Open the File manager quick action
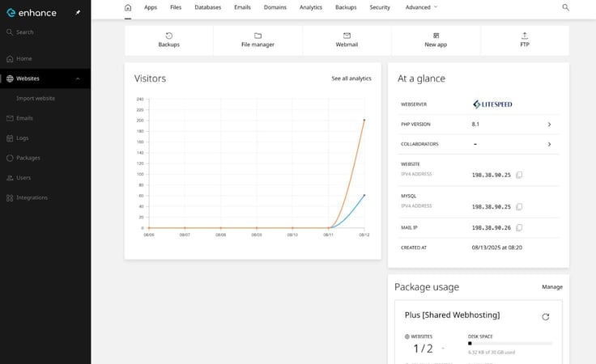This screenshot has height=364, width=596. tap(258, 40)
